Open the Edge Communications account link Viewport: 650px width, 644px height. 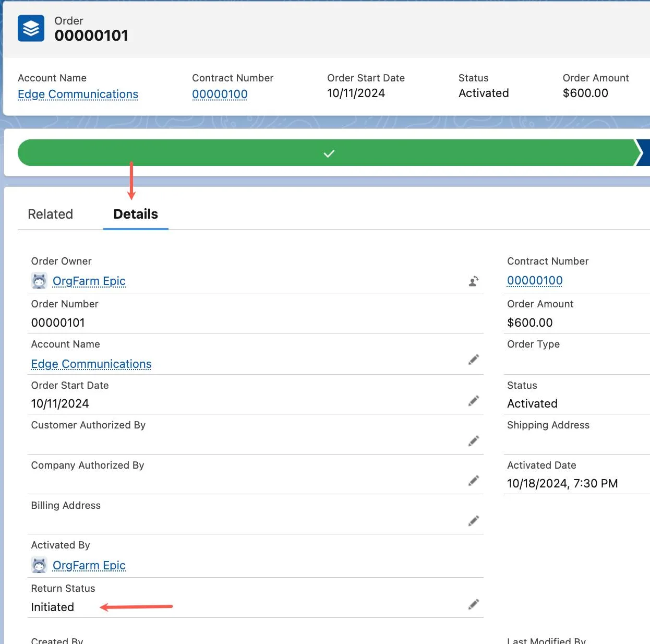click(77, 94)
